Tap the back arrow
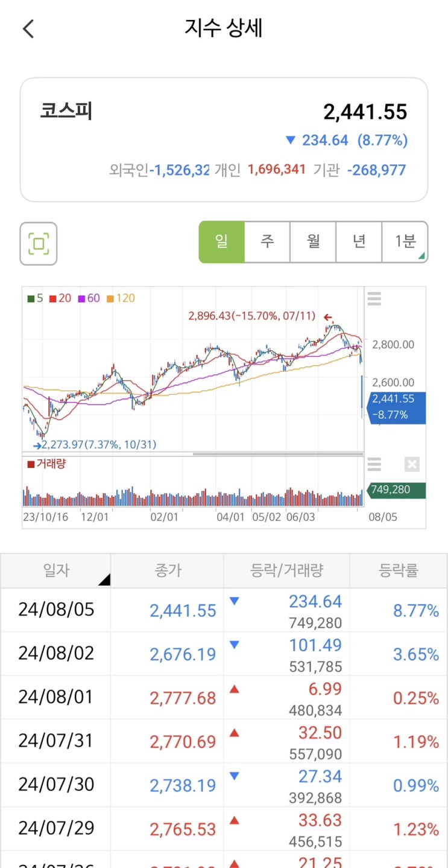The width and height of the screenshot is (448, 868). [28, 29]
